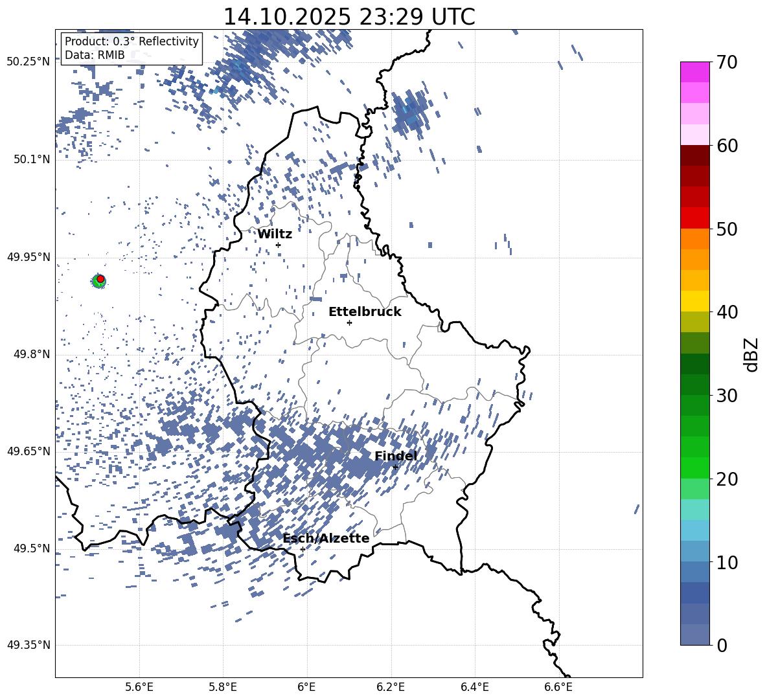Click the 6°E longitude label
The height and width of the screenshot is (700, 767).
[x=306, y=687]
